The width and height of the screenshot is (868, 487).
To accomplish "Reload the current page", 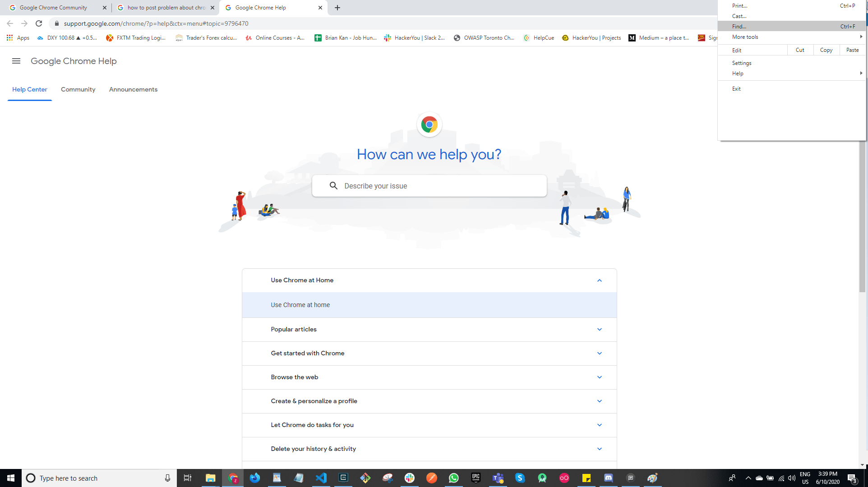I will [x=39, y=23].
